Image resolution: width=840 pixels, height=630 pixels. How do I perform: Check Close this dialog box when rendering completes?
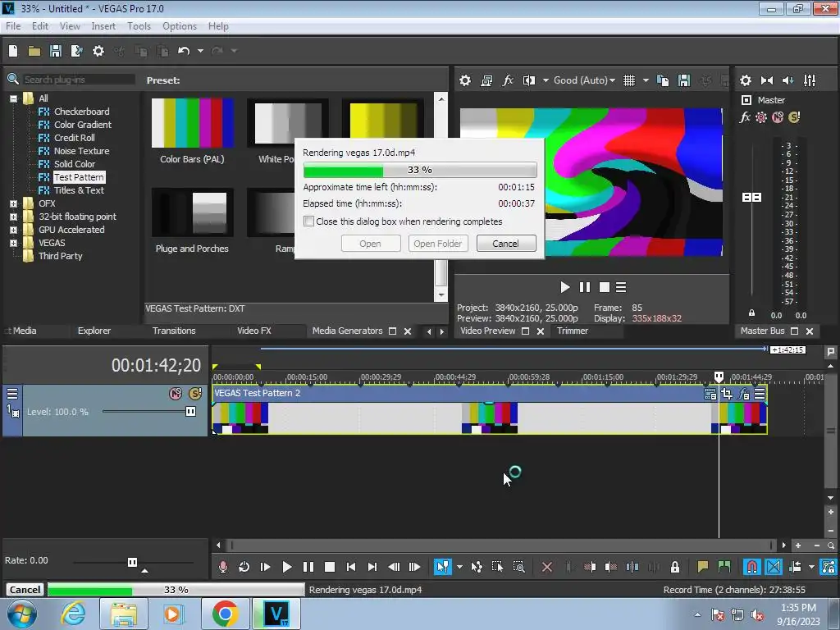click(x=308, y=221)
